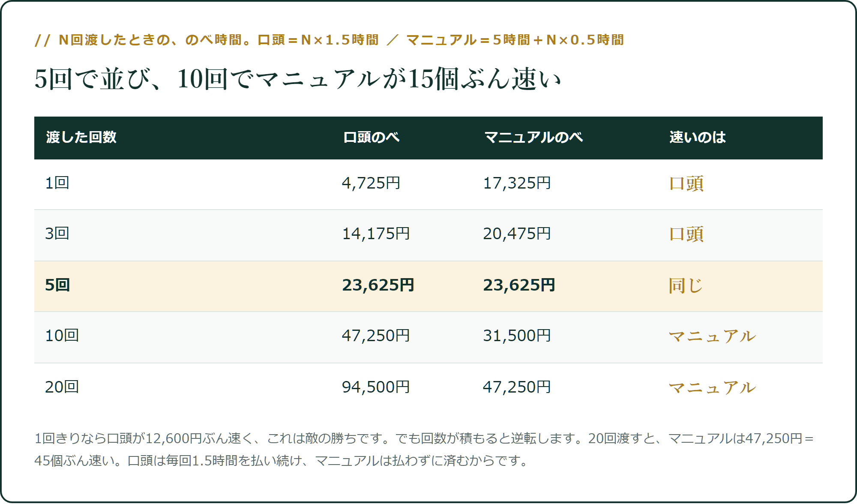Select the '10回' row label

click(62, 336)
